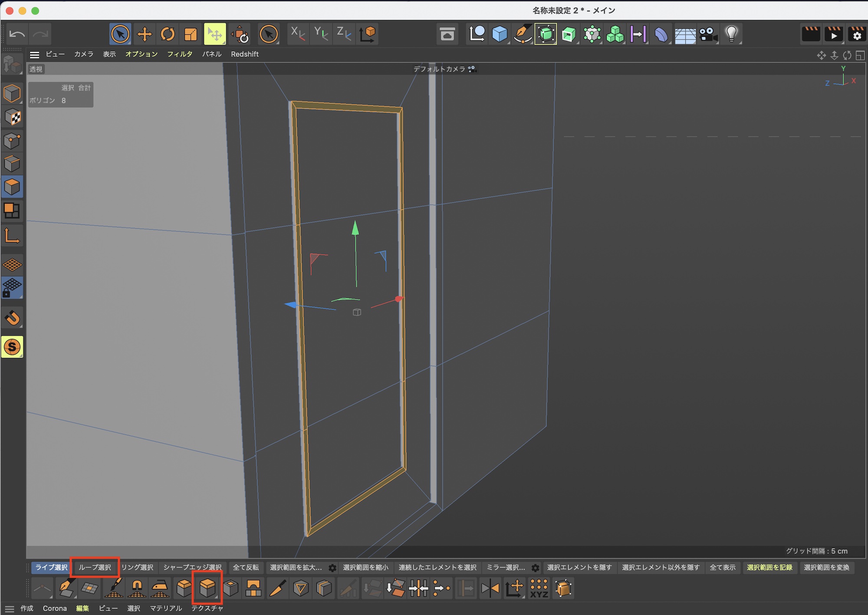Image resolution: width=868 pixels, height=615 pixels.
Task: Add a Cube primitive object
Action: (500, 34)
